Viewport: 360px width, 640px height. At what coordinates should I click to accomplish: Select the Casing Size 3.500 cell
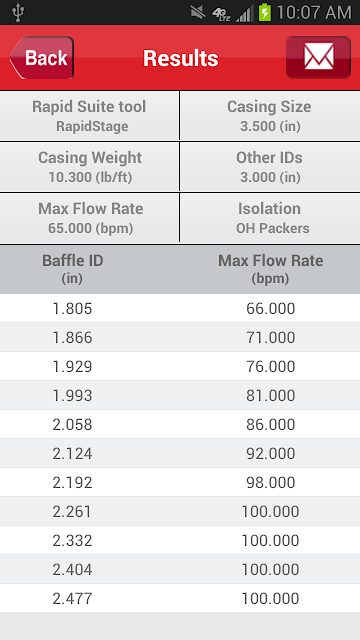tap(270, 116)
